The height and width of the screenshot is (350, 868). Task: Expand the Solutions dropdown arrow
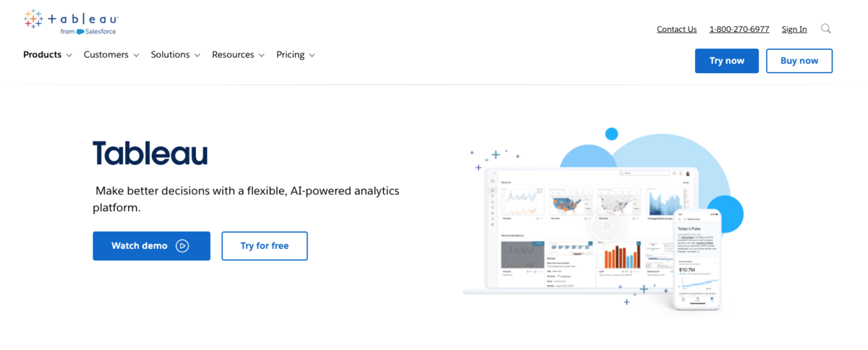[197, 55]
